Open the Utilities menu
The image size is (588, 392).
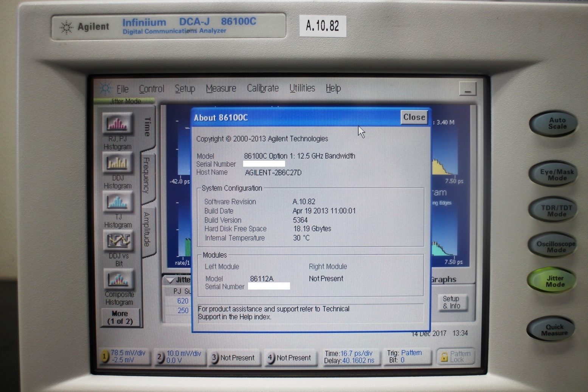[302, 88]
